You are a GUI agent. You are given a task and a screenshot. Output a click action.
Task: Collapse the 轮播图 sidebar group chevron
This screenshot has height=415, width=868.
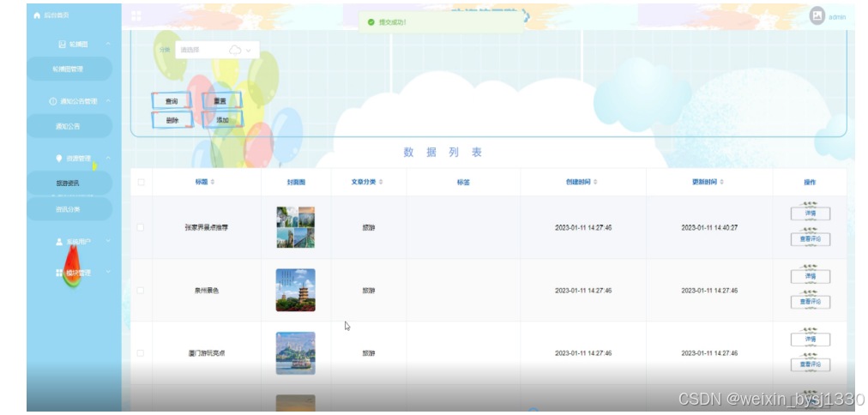pyautogui.click(x=108, y=45)
